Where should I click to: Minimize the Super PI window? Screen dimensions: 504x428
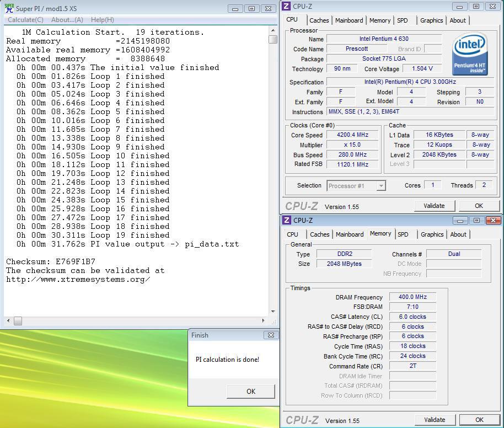tap(235, 9)
